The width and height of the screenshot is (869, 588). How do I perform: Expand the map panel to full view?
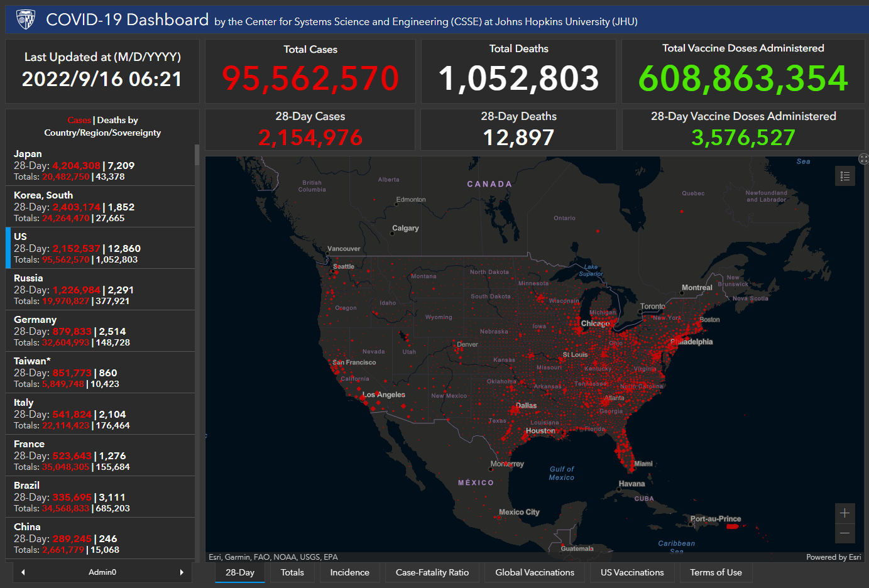(x=863, y=159)
